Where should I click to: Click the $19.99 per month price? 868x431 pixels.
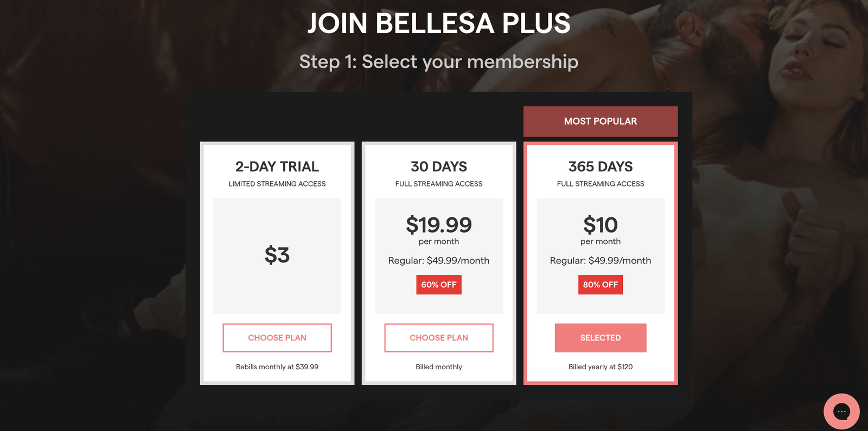(439, 225)
